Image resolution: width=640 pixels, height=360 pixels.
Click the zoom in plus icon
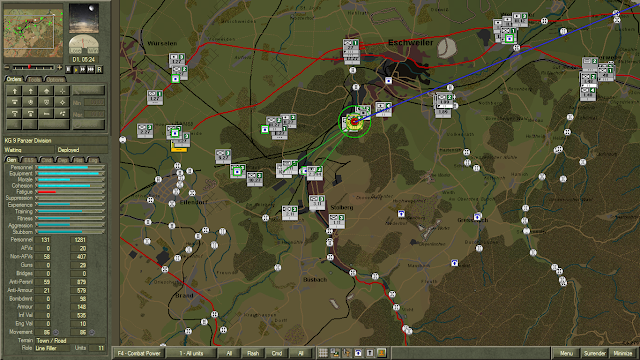click(x=60, y=67)
